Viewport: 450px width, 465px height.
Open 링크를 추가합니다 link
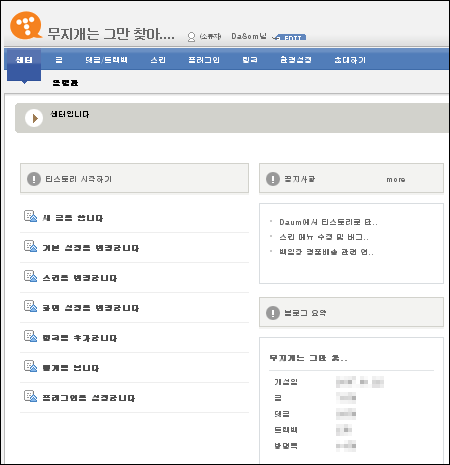coord(80,338)
